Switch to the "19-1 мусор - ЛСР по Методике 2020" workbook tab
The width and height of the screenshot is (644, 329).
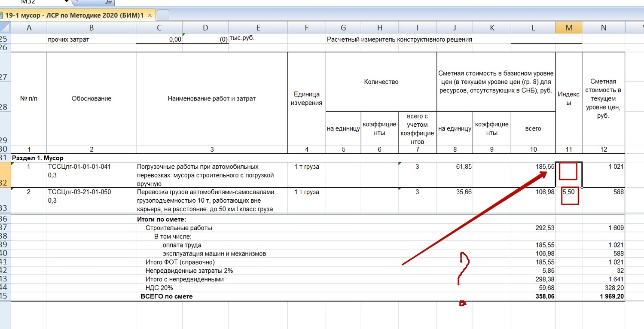(74, 15)
